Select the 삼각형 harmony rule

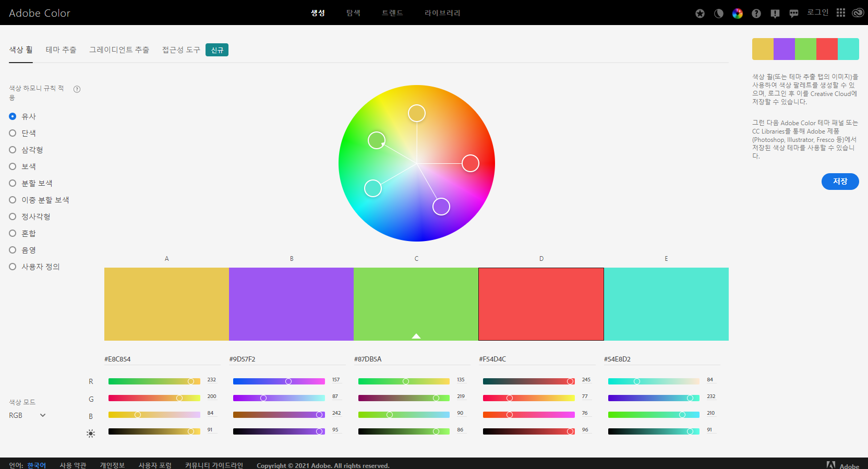26,150
